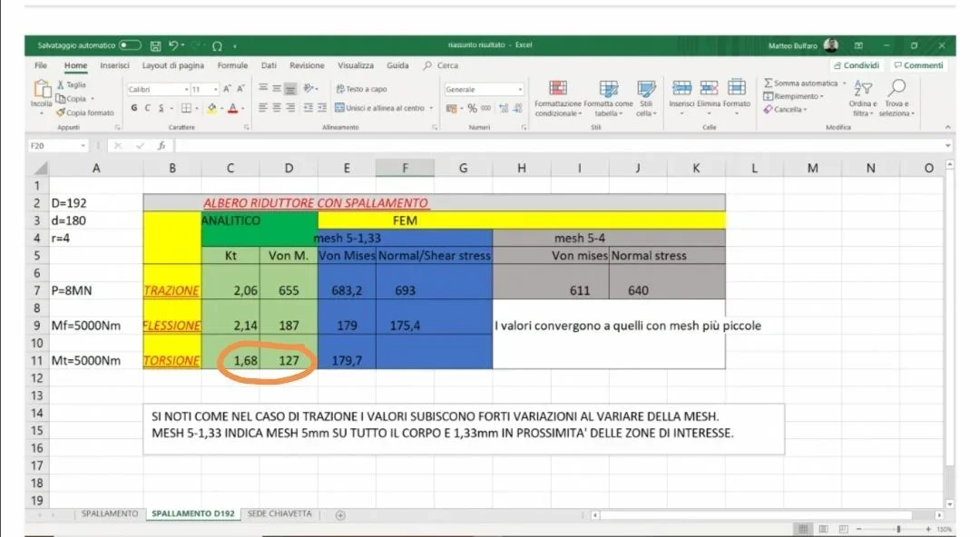
Task: Click the save floppy disk icon
Action: click(x=156, y=45)
